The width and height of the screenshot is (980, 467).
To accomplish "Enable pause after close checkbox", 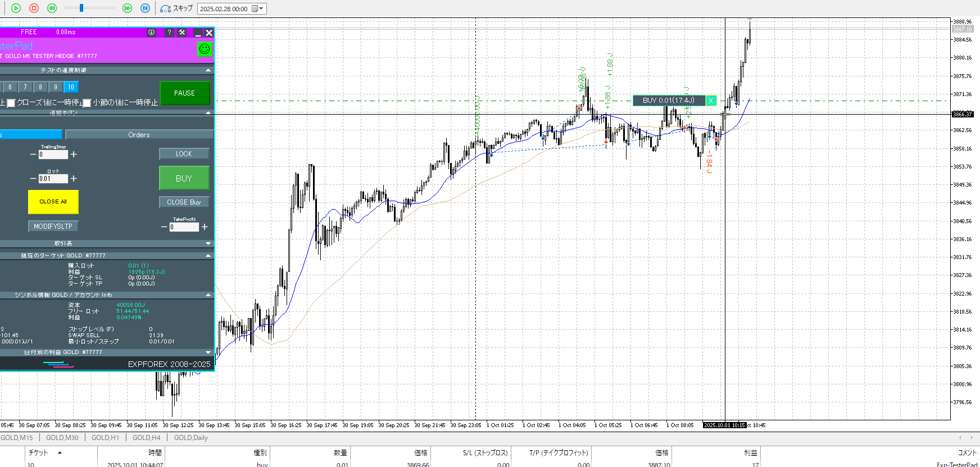I will tap(11, 103).
